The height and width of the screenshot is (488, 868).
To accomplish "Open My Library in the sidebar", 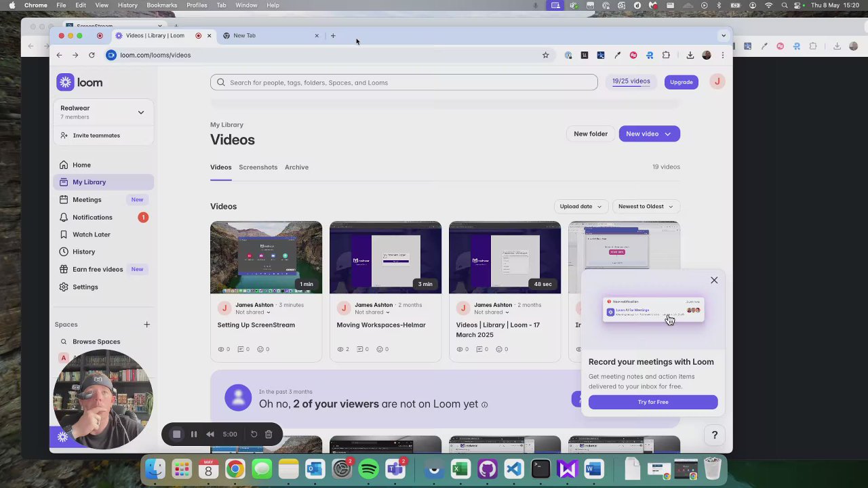I will (x=104, y=182).
